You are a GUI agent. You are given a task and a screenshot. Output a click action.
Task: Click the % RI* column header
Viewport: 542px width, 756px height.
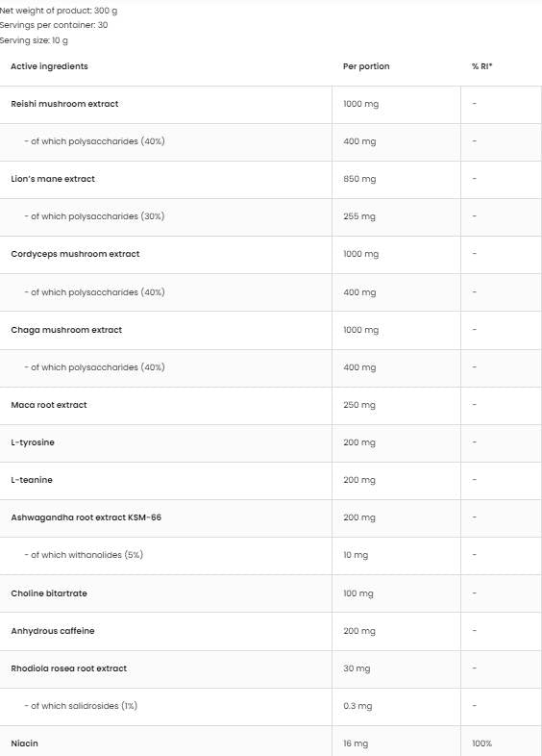click(482, 66)
